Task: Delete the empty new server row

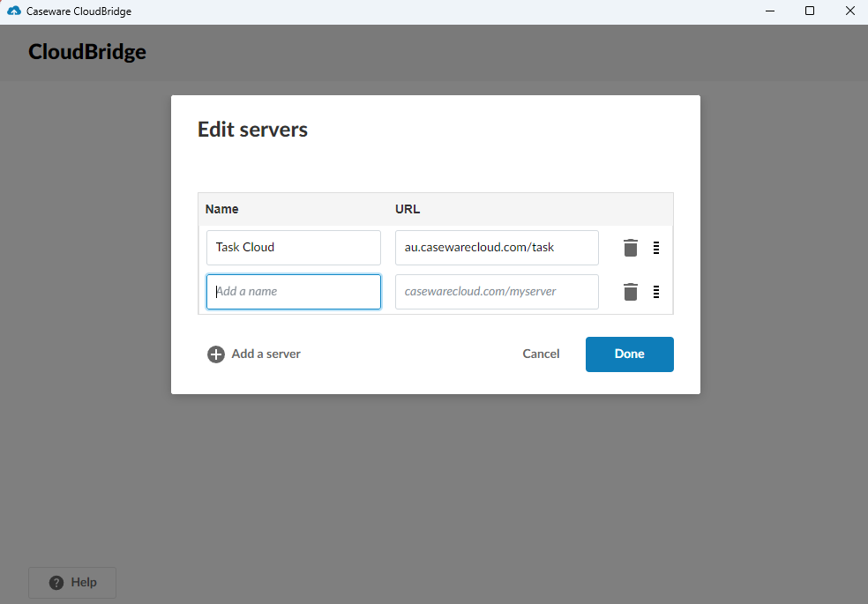Action: [x=631, y=292]
